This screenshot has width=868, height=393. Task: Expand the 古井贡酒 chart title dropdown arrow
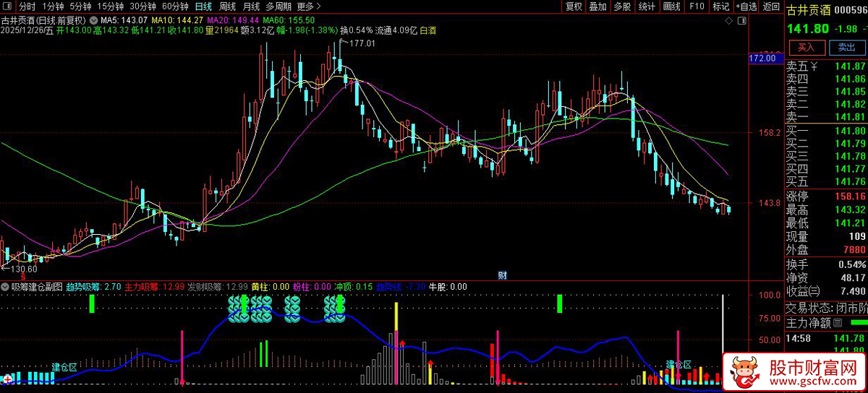(92, 20)
